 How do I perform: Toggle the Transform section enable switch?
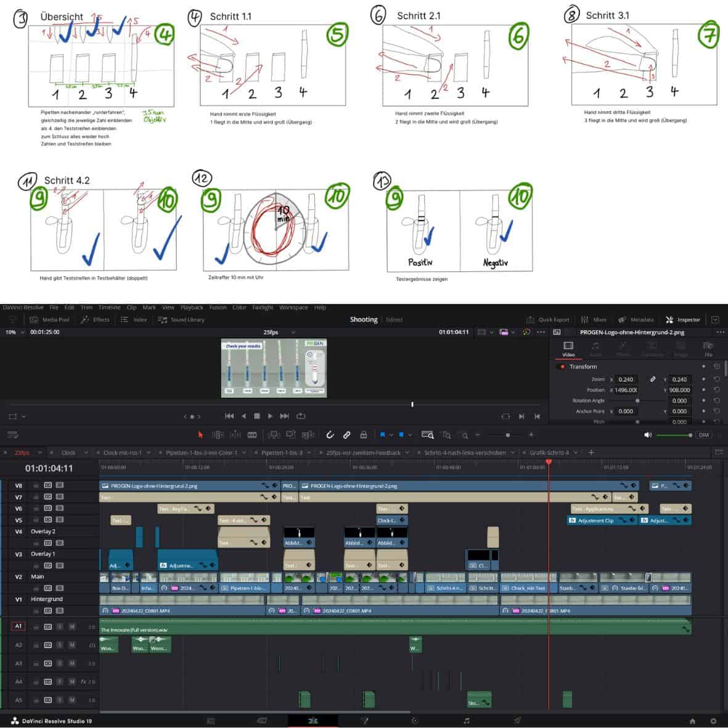coord(561,367)
